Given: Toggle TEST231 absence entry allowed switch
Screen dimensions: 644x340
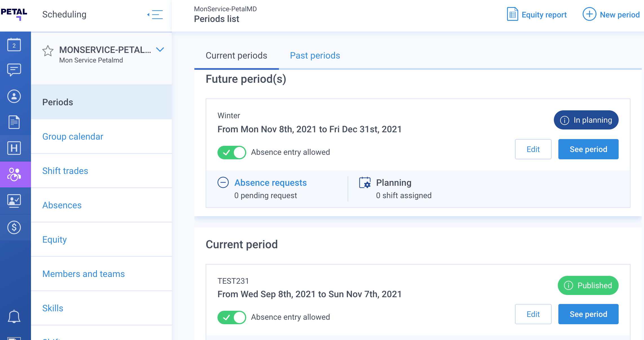Looking at the screenshot, I should point(232,317).
